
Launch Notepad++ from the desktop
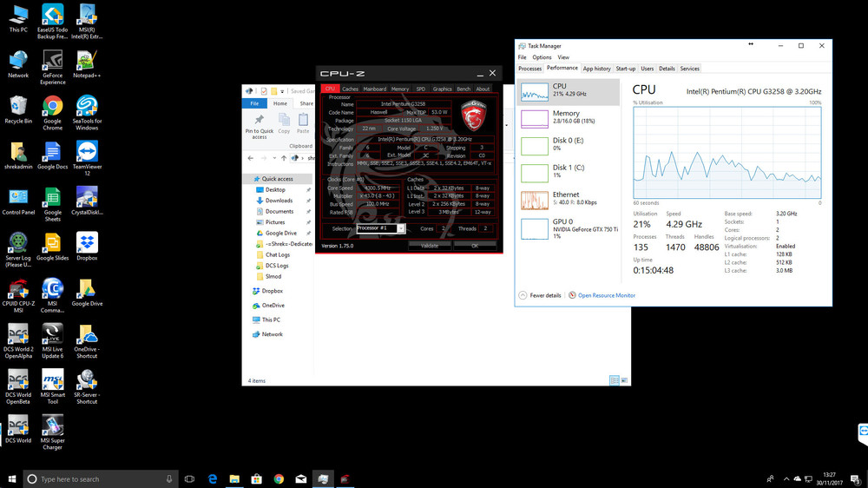(87, 64)
